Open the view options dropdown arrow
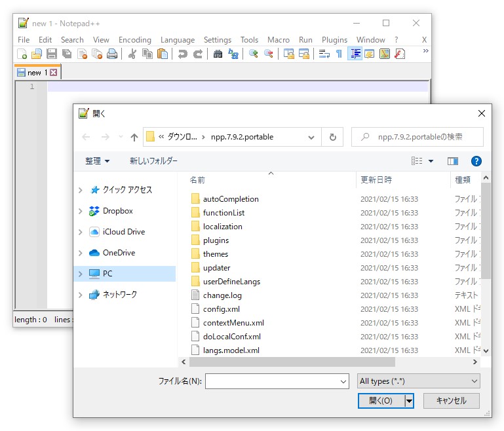This screenshot has height=431, width=504. tap(431, 161)
